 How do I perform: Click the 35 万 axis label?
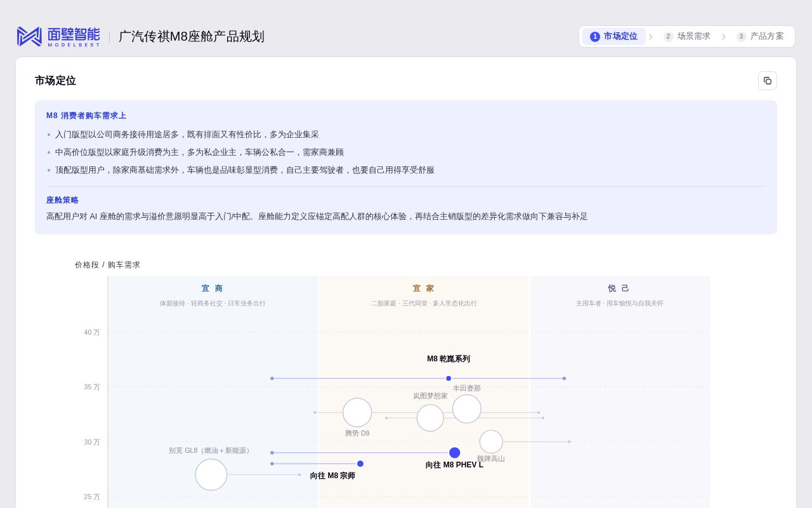tap(92, 387)
